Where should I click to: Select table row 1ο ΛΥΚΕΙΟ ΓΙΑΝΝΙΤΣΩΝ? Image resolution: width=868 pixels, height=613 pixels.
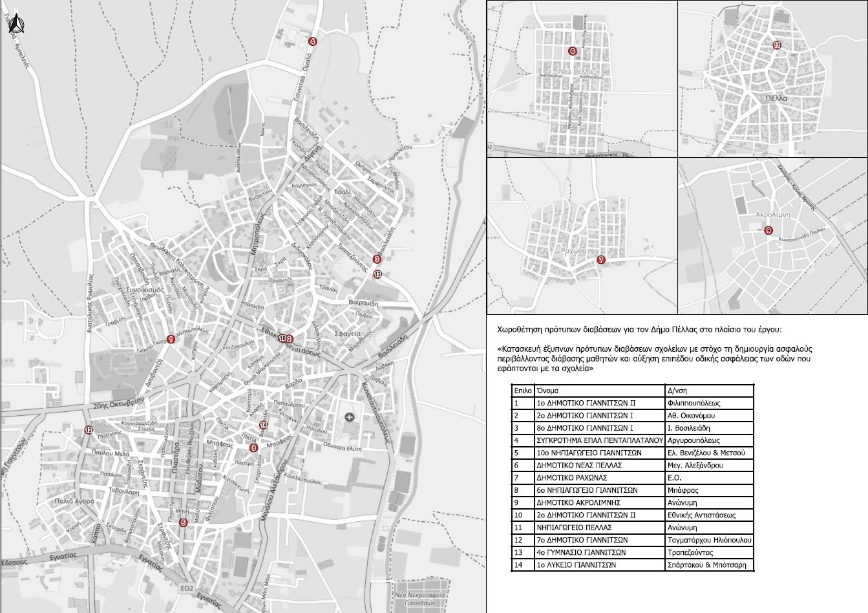pyautogui.click(x=599, y=565)
